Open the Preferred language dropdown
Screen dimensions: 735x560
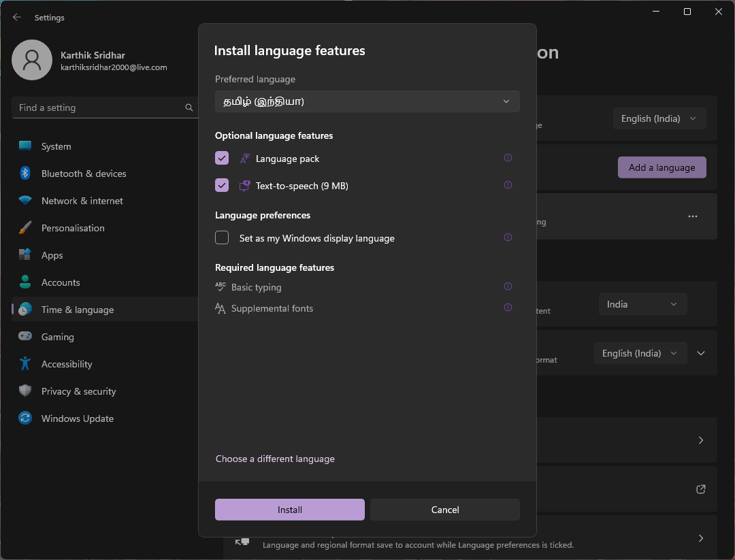367,101
